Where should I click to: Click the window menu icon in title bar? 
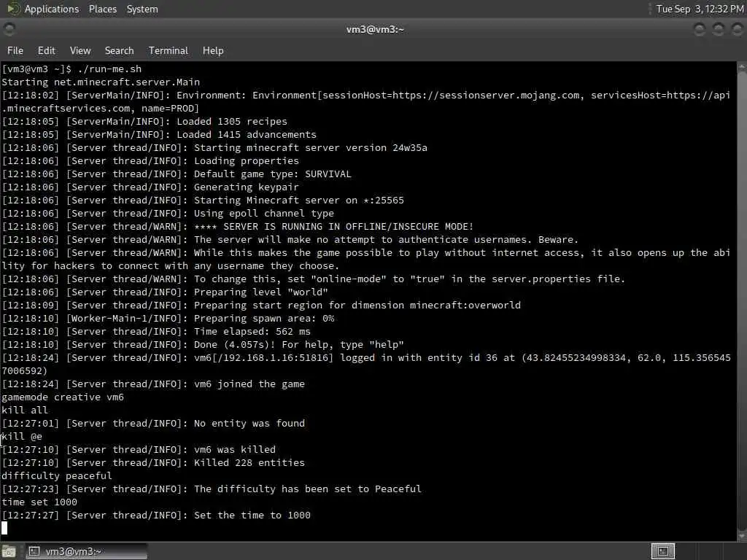[9, 29]
